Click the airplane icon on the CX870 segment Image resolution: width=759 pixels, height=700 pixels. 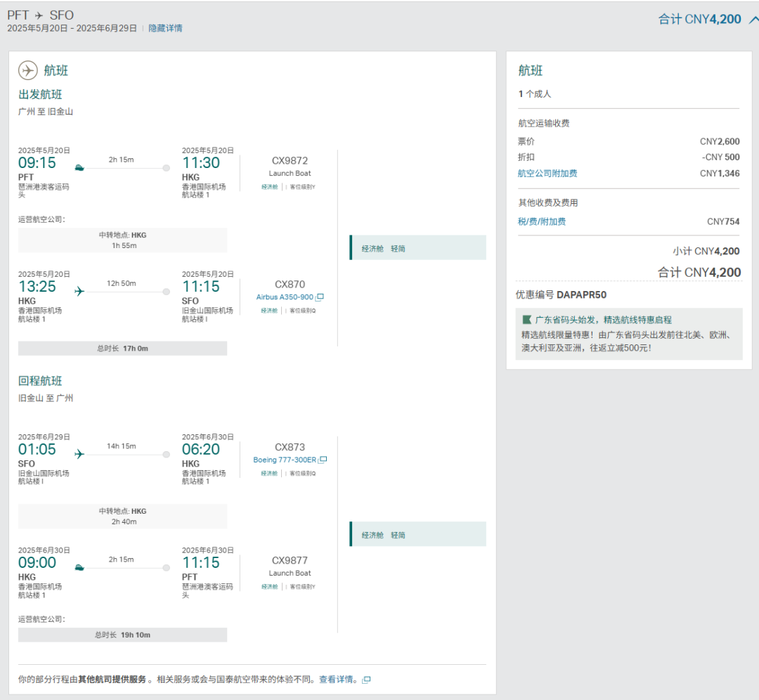79,291
